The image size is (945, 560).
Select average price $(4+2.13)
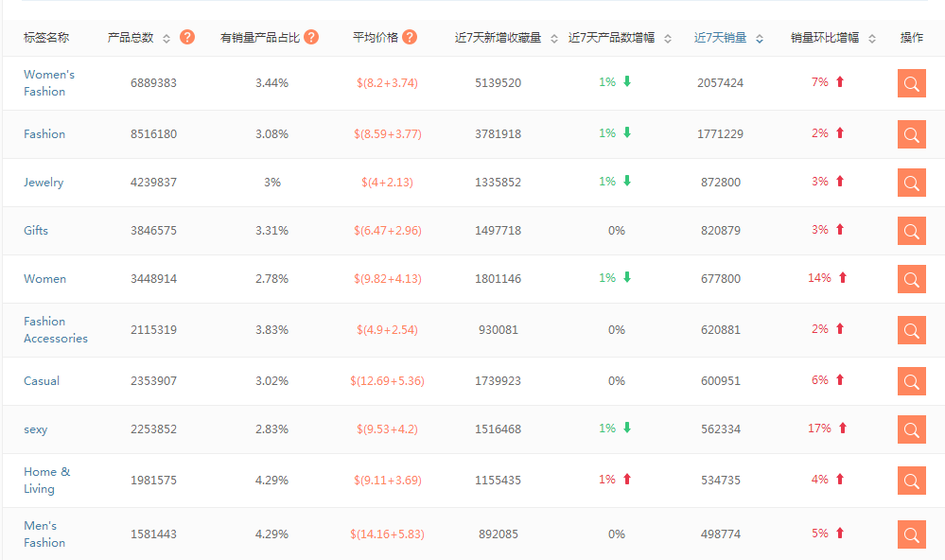[x=387, y=183]
